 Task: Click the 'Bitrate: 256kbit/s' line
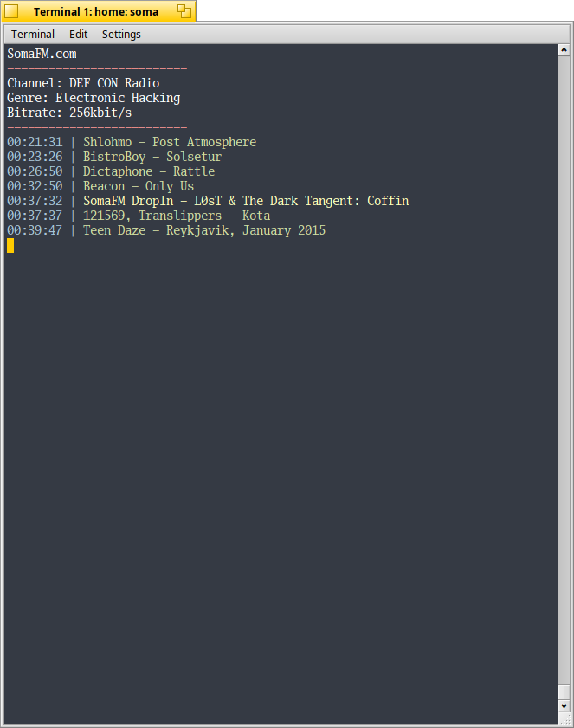click(x=68, y=113)
